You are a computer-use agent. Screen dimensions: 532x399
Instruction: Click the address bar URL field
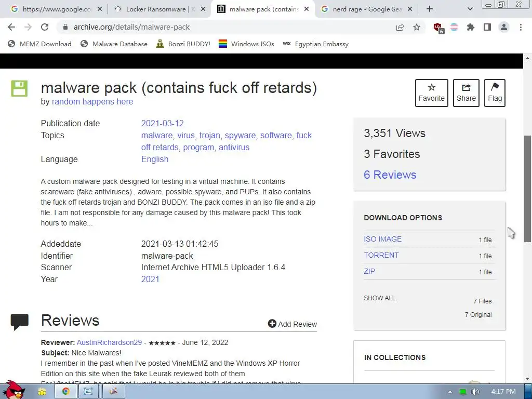coord(224,27)
